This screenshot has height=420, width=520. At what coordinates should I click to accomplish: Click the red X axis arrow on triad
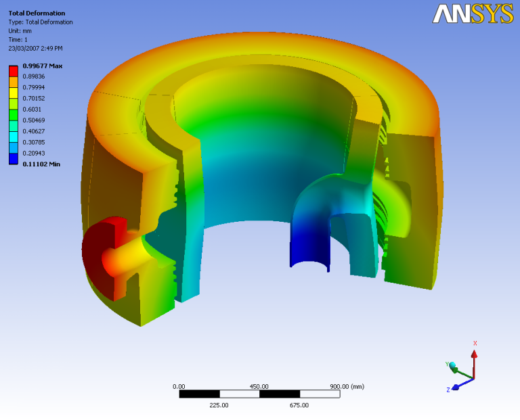point(475,356)
